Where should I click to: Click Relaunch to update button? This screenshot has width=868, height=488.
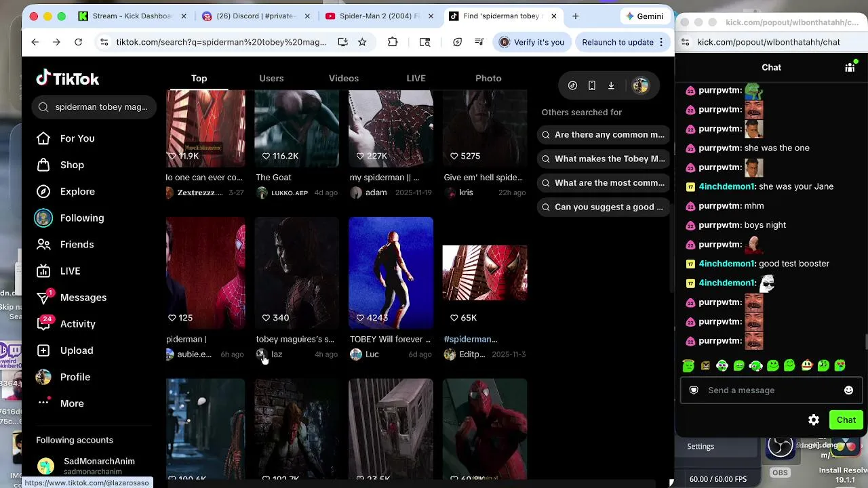pyautogui.click(x=623, y=42)
